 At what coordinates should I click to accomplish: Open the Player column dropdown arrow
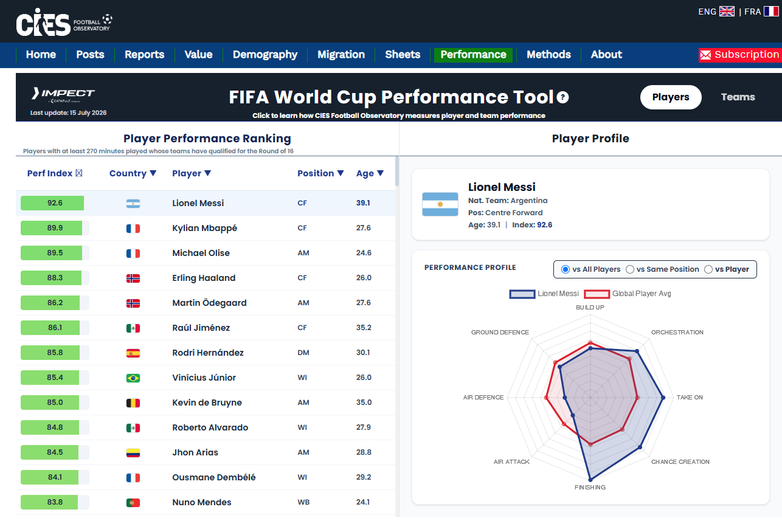click(x=208, y=173)
